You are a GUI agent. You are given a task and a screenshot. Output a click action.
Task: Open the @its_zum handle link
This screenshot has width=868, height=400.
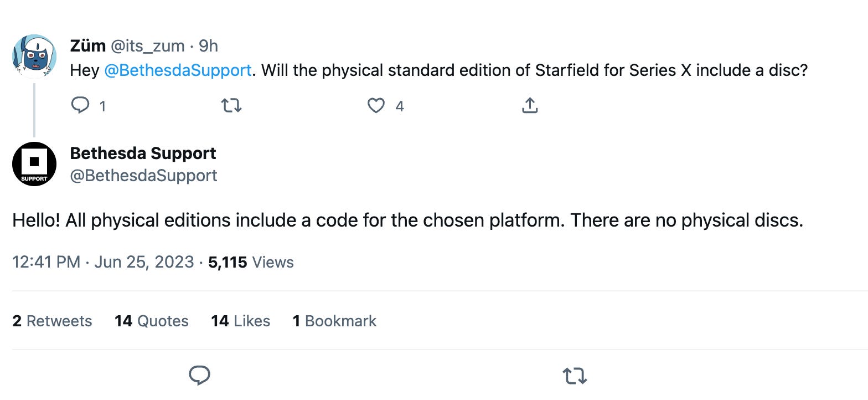148,45
